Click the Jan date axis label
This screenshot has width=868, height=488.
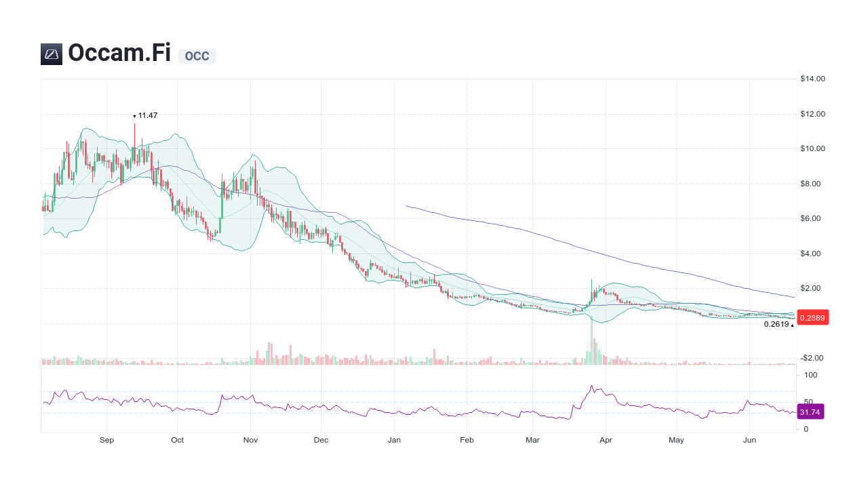395,440
